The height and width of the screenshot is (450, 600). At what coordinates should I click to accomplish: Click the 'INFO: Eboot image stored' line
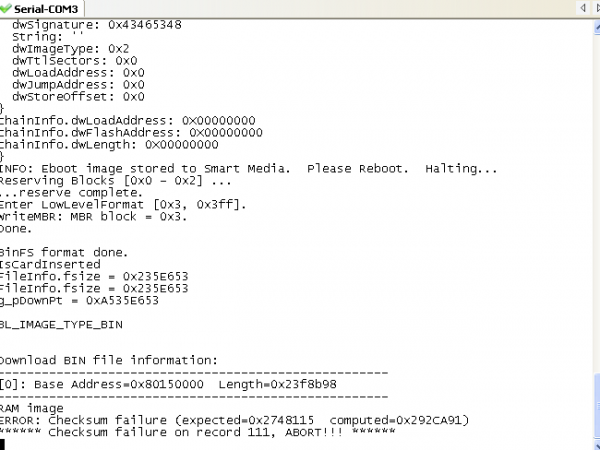(x=248, y=168)
